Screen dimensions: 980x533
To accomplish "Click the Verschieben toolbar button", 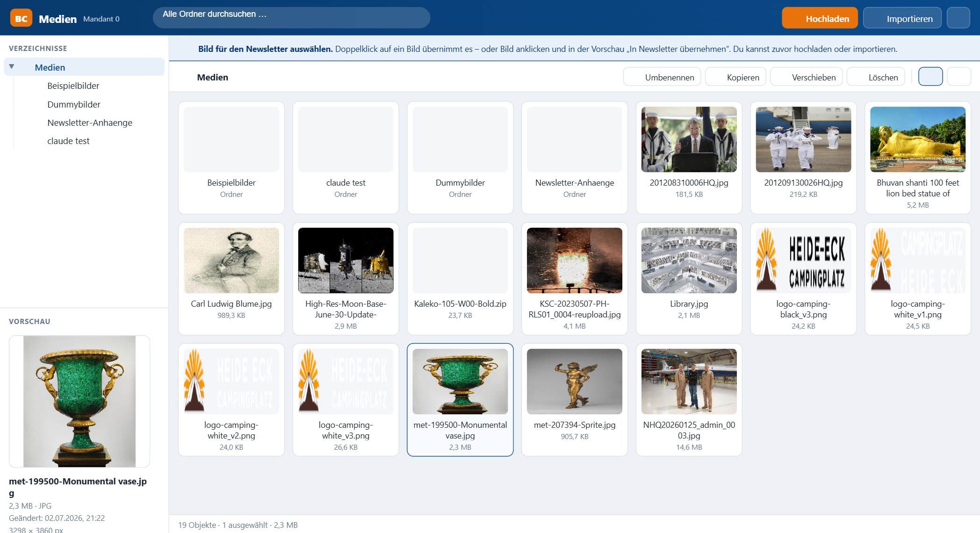I will (806, 77).
